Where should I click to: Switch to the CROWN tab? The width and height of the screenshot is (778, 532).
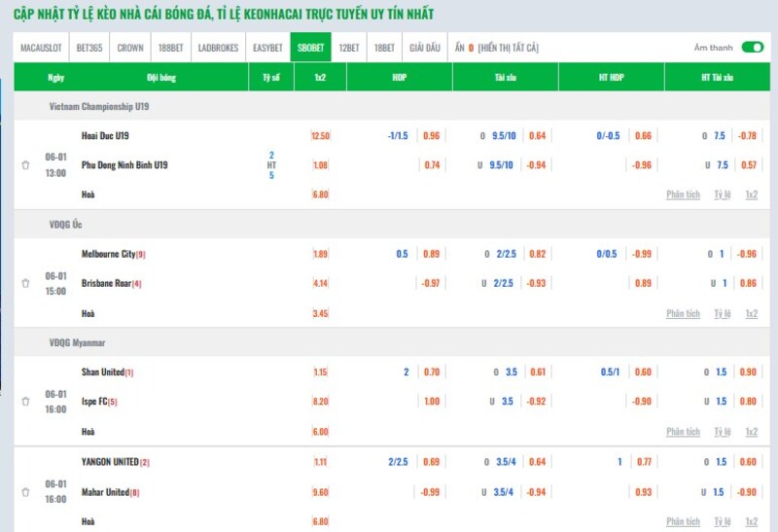coord(130,48)
